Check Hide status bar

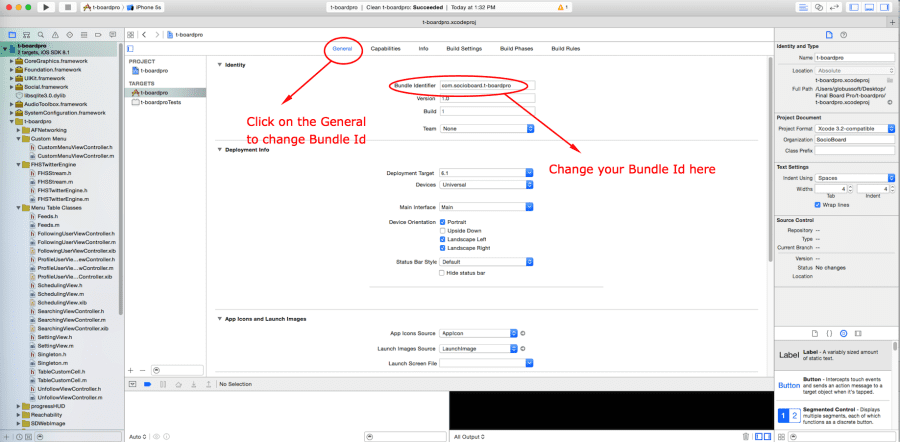pos(443,273)
